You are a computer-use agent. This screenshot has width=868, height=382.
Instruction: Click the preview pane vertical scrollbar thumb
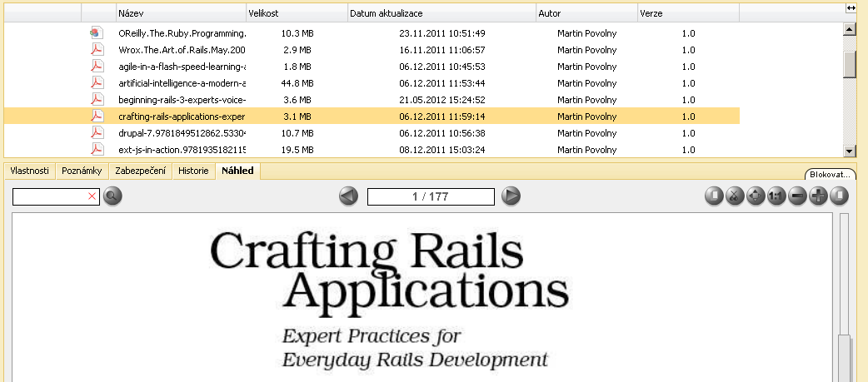pyautogui.click(x=844, y=358)
